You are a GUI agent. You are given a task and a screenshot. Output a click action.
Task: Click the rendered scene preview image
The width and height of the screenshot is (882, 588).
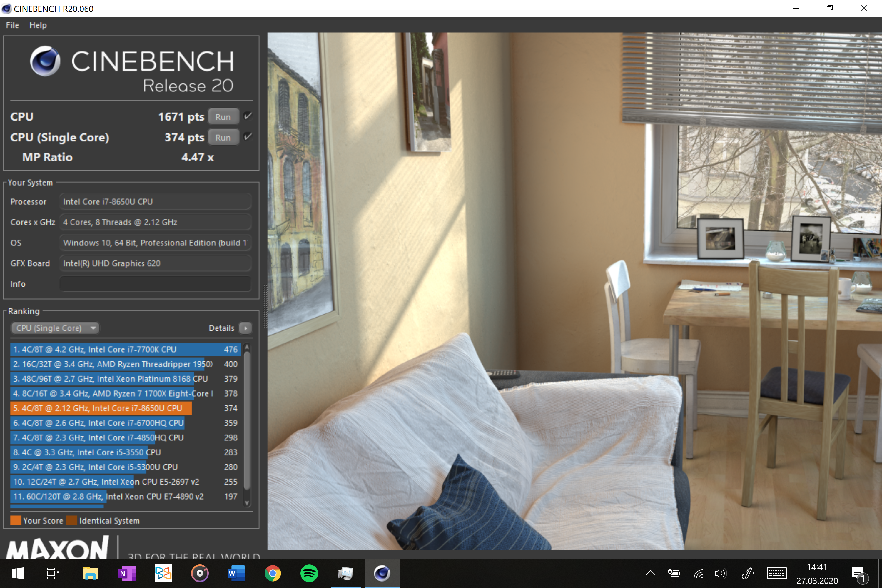click(574, 291)
